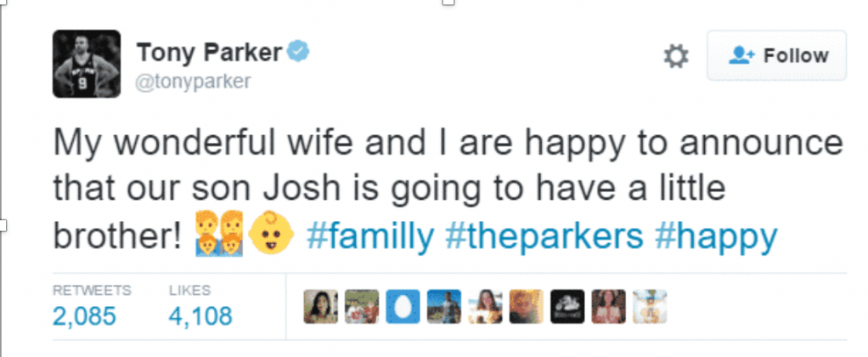The image size is (868, 357).
Task: Go to the @tonyparker handle
Action: 194,82
